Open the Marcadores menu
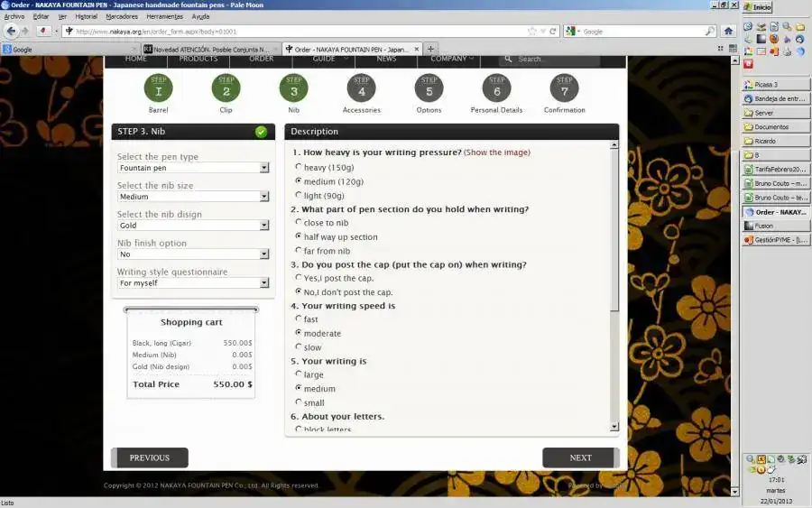This screenshot has height=508, width=812. pos(122,16)
